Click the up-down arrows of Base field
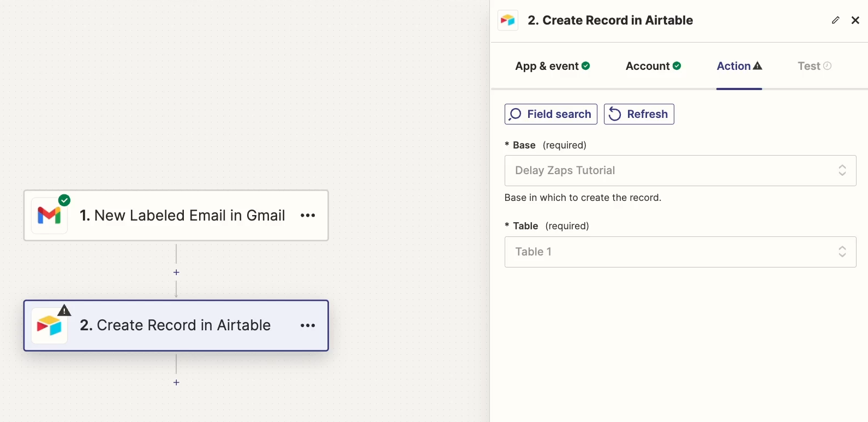Screen dimensions: 868x422 tap(842, 170)
